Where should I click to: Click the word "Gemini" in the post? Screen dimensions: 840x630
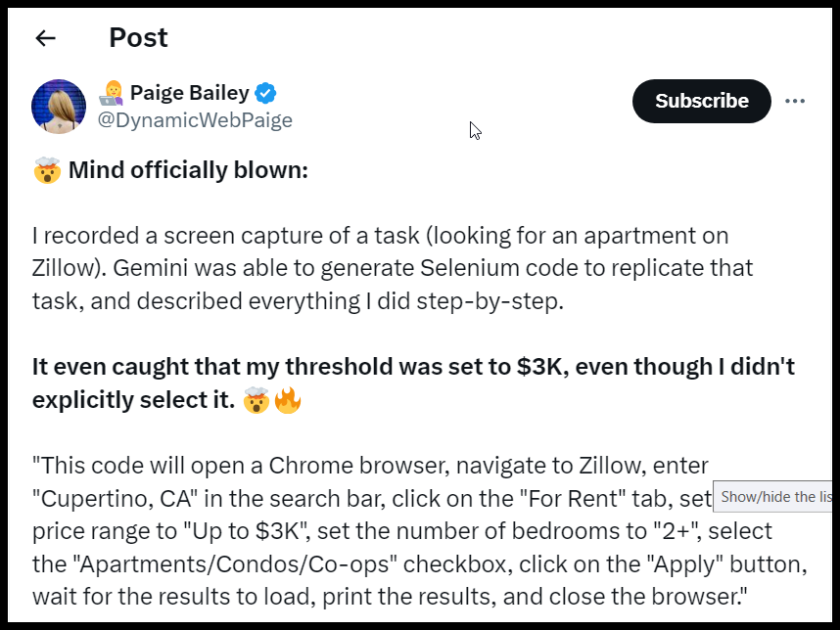click(x=125, y=269)
